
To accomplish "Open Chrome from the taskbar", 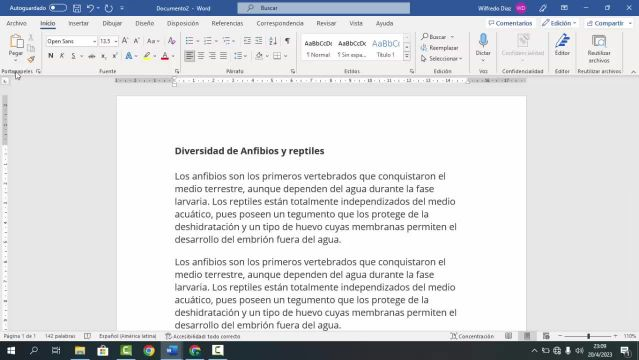I will [x=149, y=351].
